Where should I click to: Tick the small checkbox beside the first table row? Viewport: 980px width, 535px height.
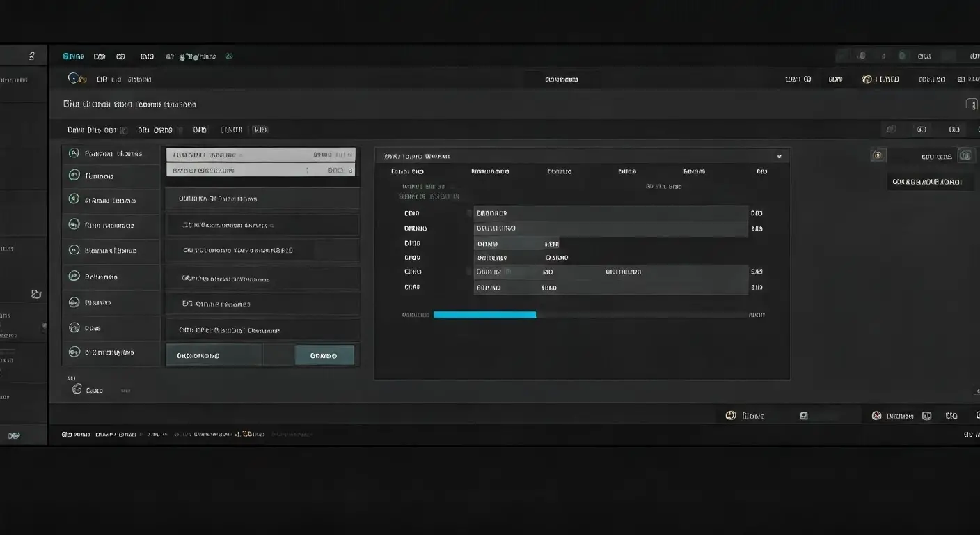click(x=470, y=213)
